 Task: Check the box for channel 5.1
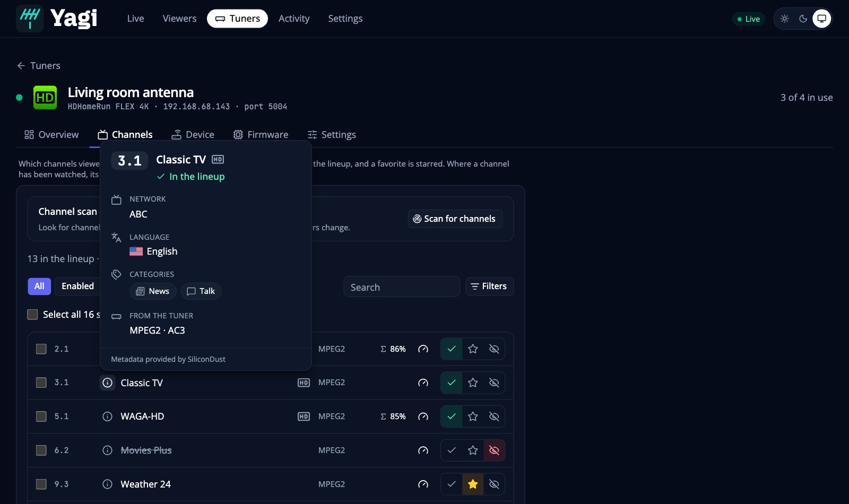[41, 416]
